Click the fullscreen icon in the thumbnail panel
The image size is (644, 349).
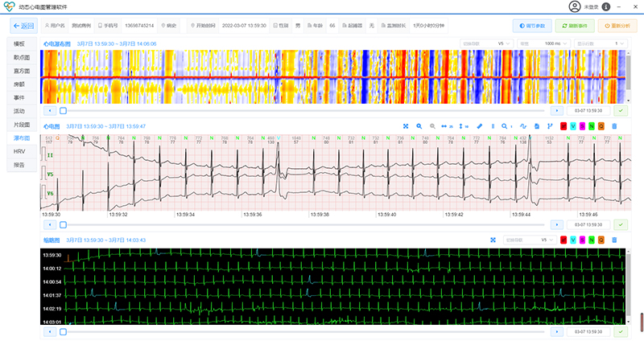coord(493,240)
